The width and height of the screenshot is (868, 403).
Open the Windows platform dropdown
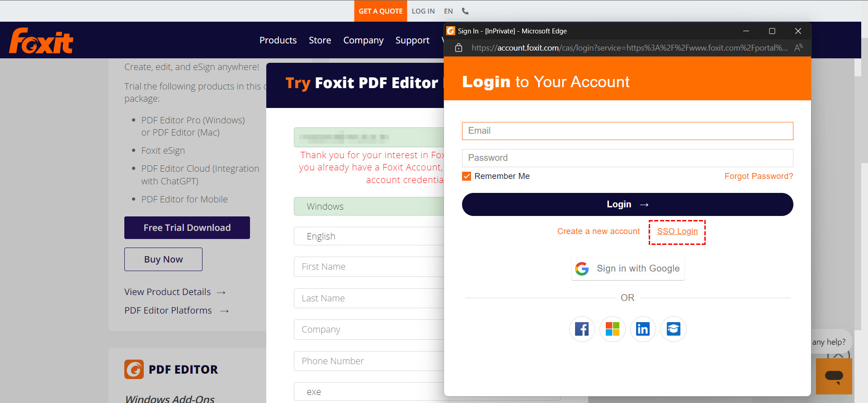coord(368,206)
